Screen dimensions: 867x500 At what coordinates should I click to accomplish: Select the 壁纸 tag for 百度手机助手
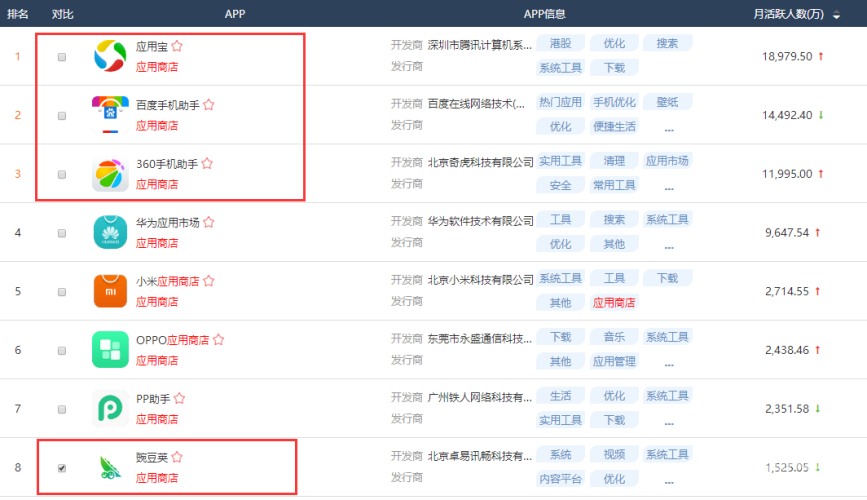tap(667, 102)
